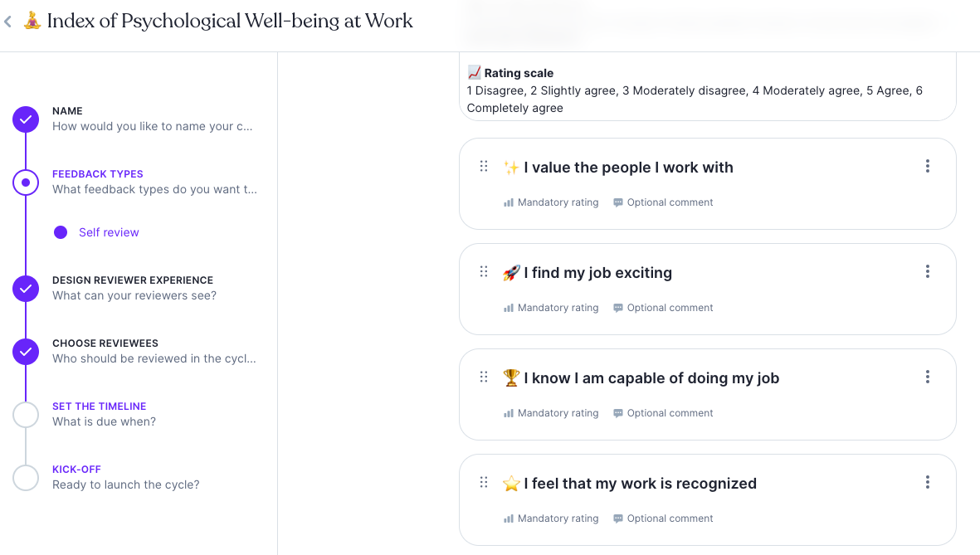
Task: Open the three-dot menu for 'I value the people I work with'
Action: (927, 166)
